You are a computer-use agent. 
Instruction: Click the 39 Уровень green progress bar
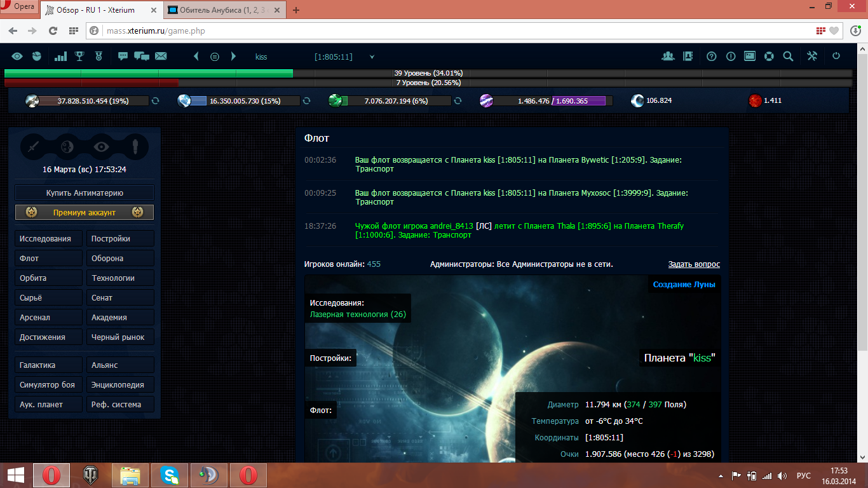pyautogui.click(x=428, y=74)
